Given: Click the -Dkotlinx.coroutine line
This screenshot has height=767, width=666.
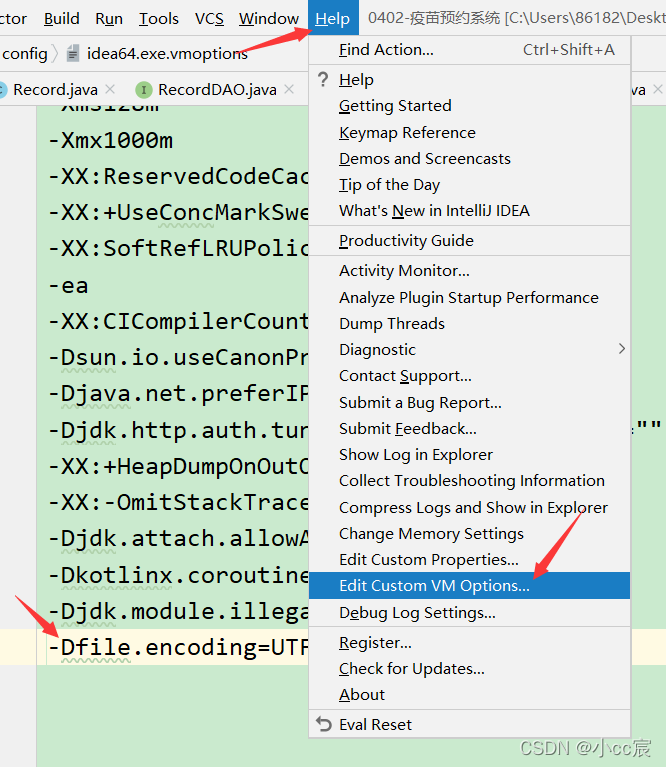Looking at the screenshot, I should (178, 575).
